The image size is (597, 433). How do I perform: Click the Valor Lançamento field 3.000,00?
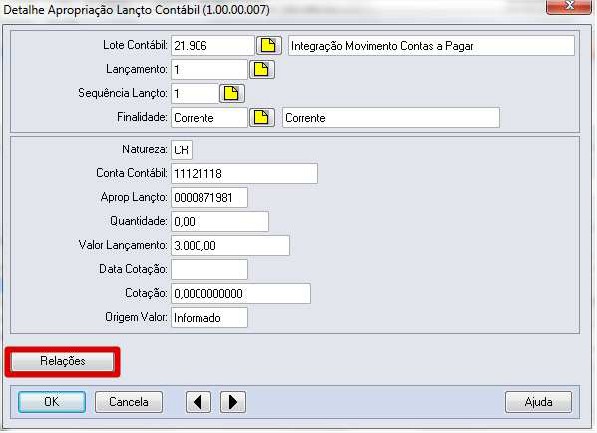(x=230, y=245)
